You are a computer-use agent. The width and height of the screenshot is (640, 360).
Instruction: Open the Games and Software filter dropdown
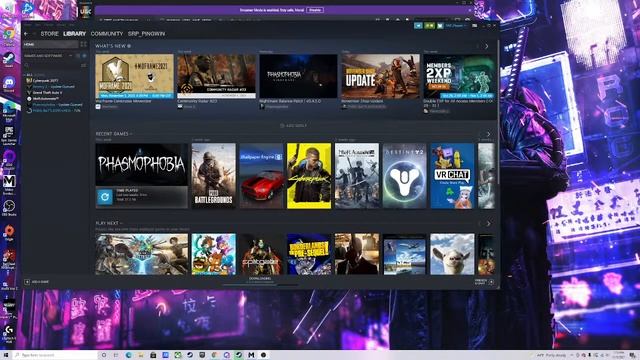point(47,56)
